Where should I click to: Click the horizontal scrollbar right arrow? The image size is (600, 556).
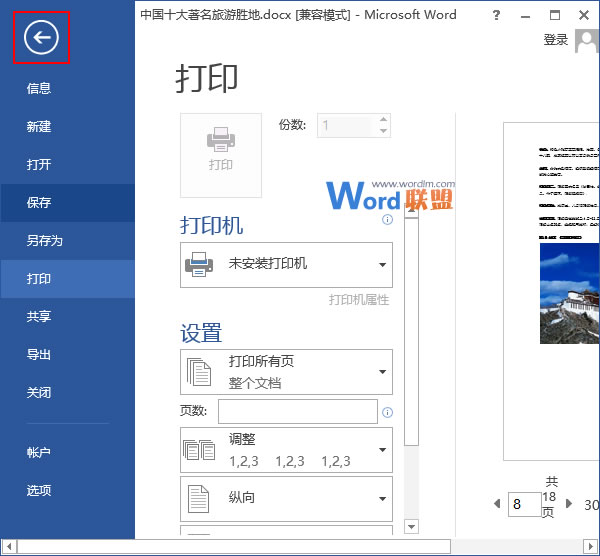pos(591,546)
